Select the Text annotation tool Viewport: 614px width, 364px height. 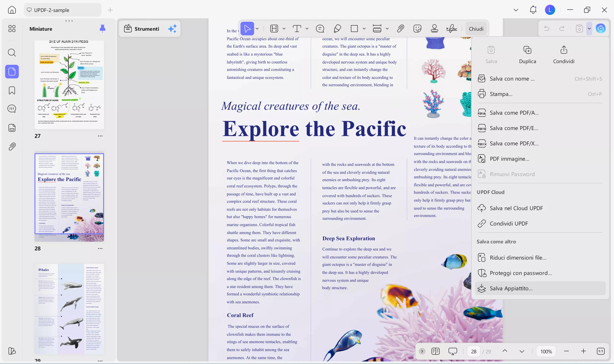pyautogui.click(x=297, y=29)
